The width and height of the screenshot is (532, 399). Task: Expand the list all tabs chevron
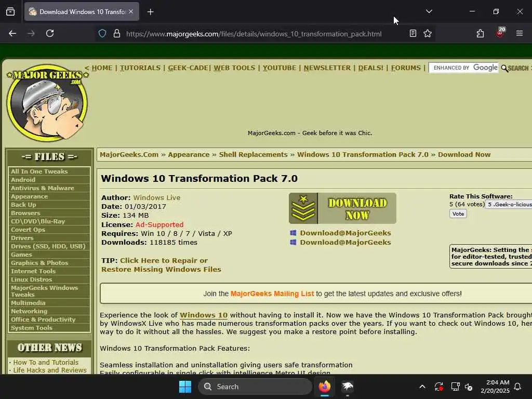(x=429, y=11)
